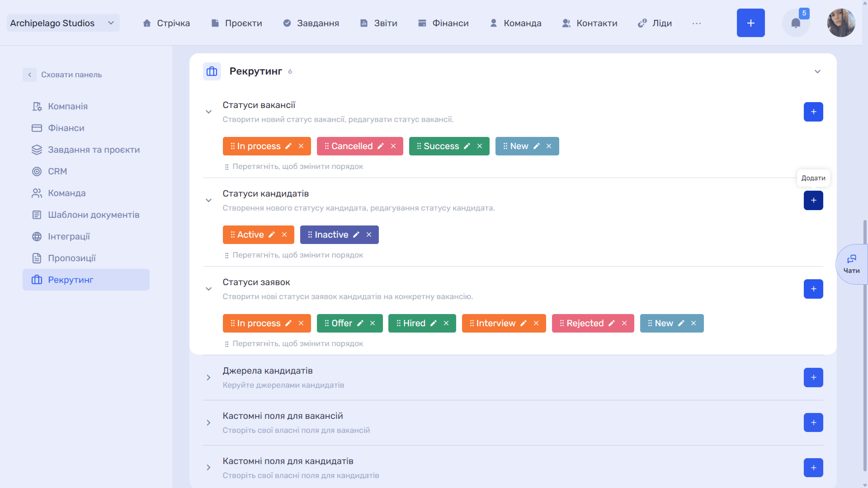868x488 pixels.
Task: Open CRM settings in sidebar
Action: 86,171
